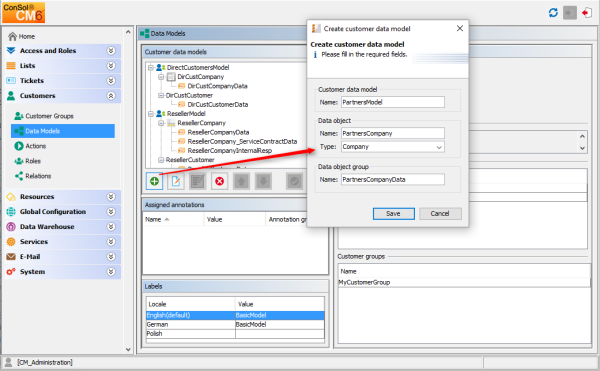Collapse the Customers navigation section
600x371 pixels.
pyautogui.click(x=111, y=96)
